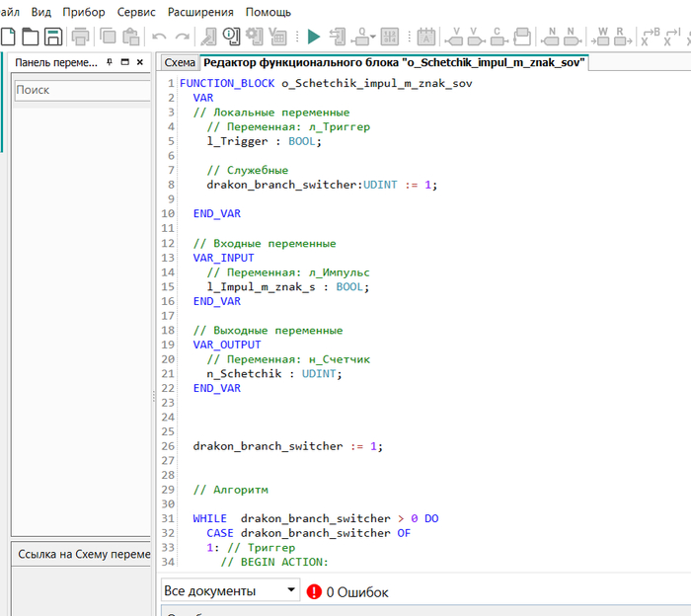Click the Print toolbar icon
This screenshot has height=616, width=691.
coord(81,38)
